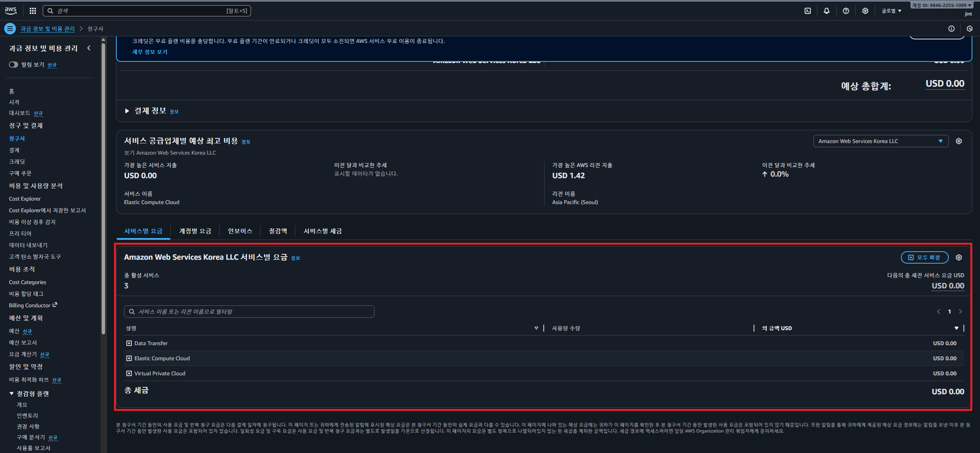Click the info circle icon below account ID

(x=951, y=29)
